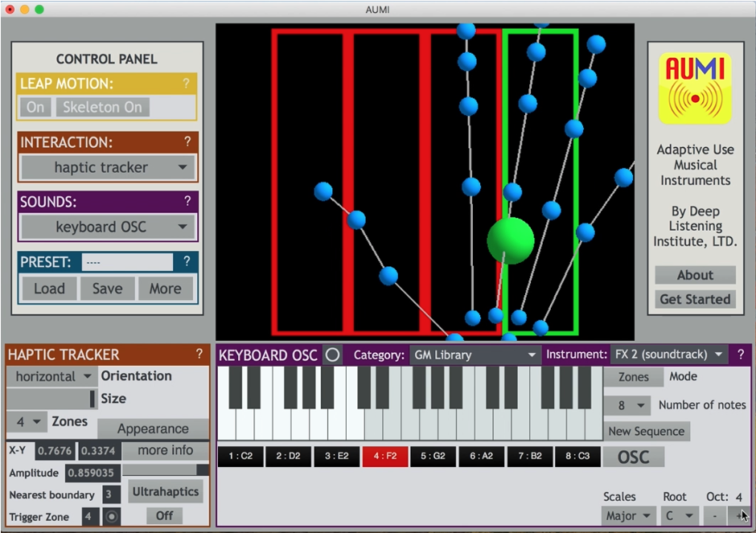Click the X value field 0.7676

(55, 451)
